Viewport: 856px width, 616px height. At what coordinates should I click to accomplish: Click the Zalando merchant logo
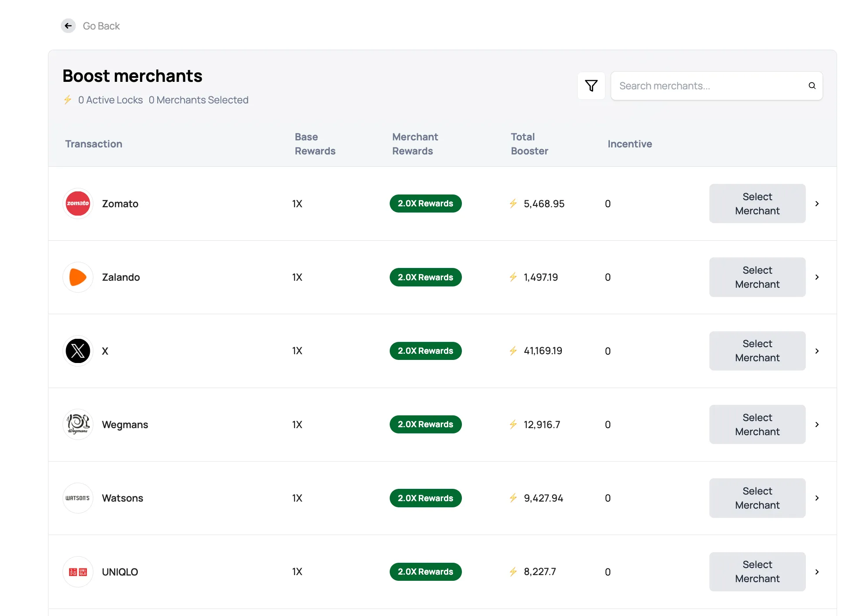[x=78, y=277]
